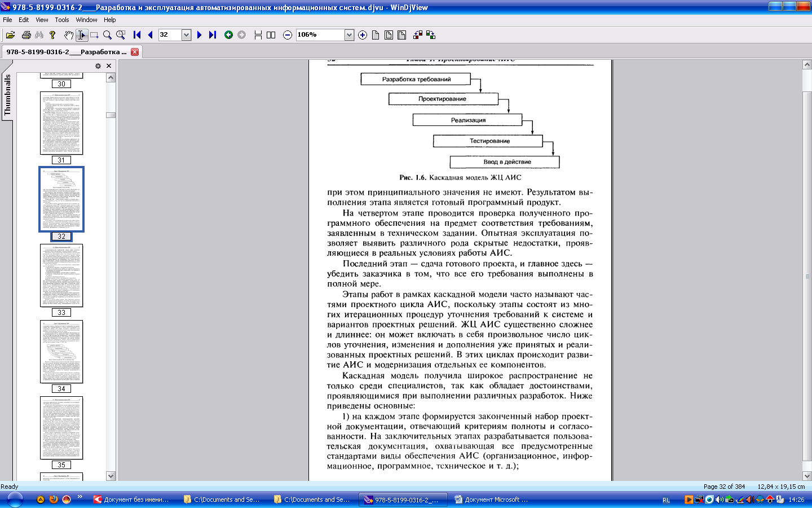Click the Fit Width icon

coord(401,35)
